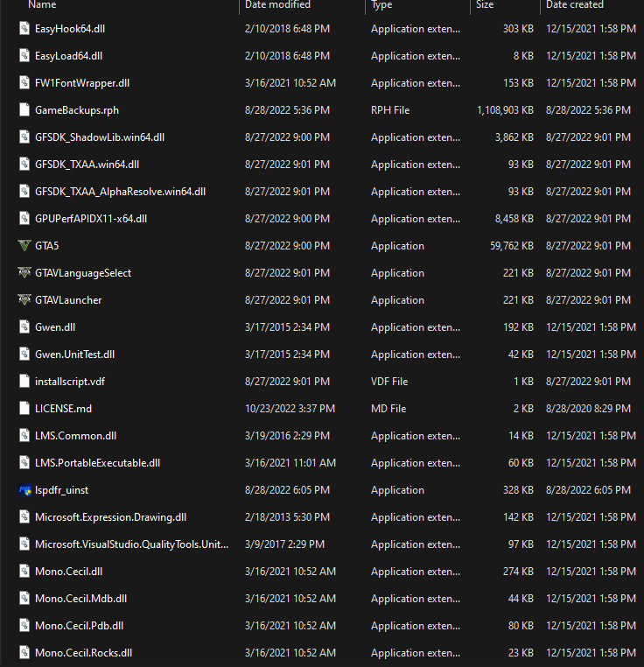The image size is (644, 667).
Task: Click the GFSDK_TXAA.win64.dll file icon
Action: pyautogui.click(x=24, y=165)
